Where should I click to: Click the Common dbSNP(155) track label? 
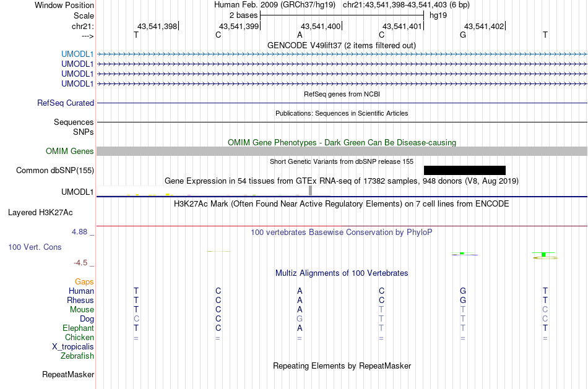[x=55, y=171]
